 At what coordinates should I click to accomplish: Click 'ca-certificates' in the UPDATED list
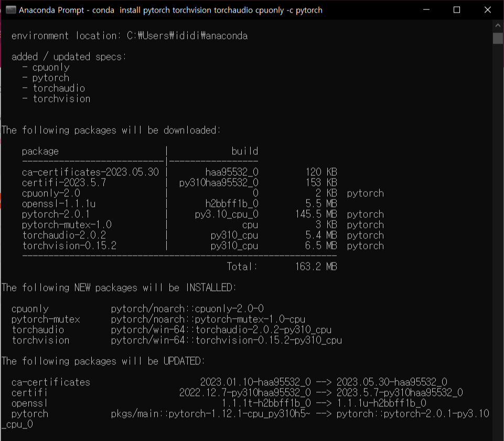pos(51,382)
